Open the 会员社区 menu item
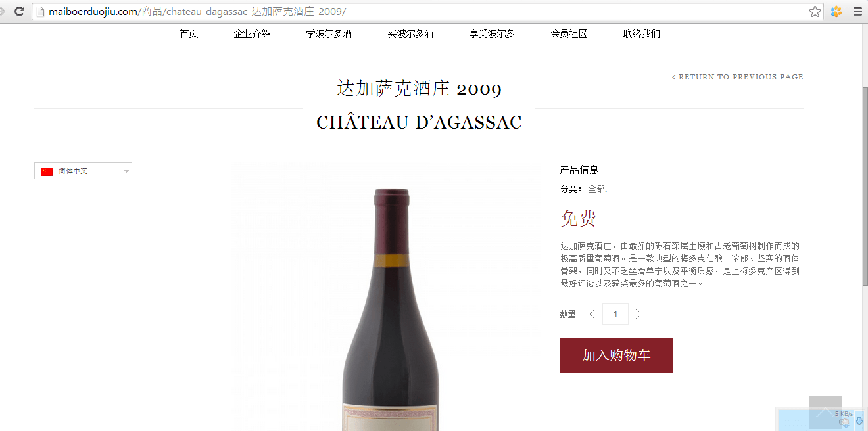Viewport: 868px width, 431px height. (569, 34)
